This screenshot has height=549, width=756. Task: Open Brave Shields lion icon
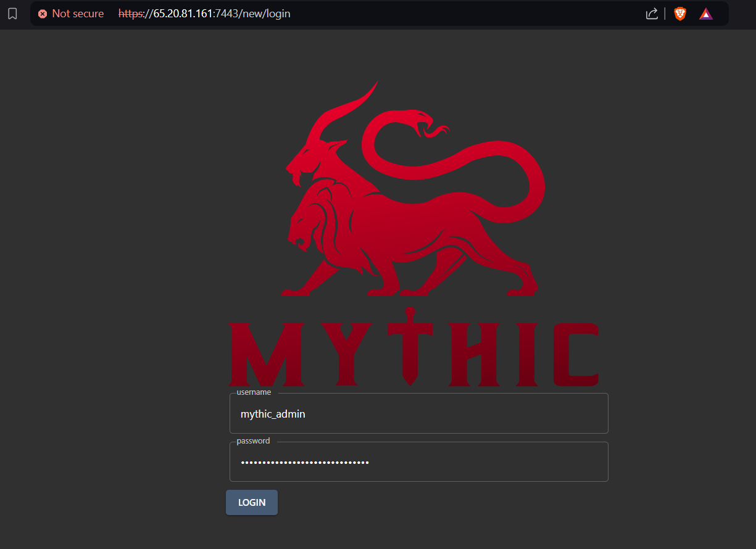coord(680,14)
